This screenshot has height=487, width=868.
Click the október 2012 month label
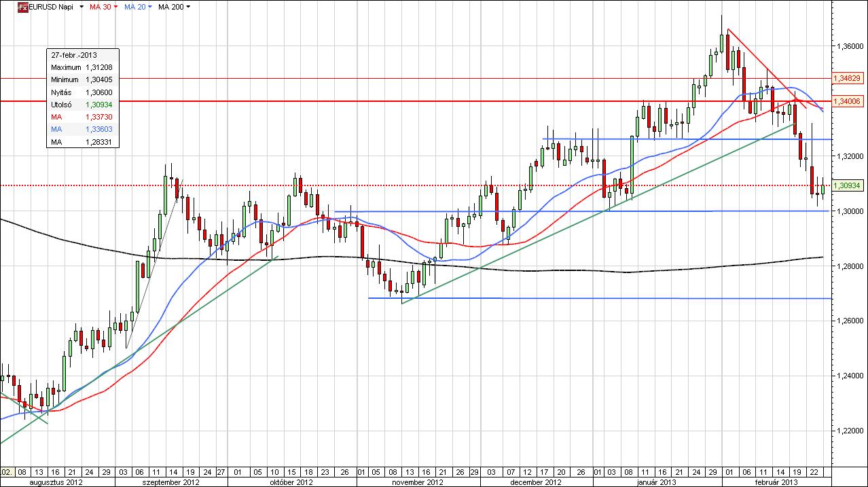click(x=291, y=482)
